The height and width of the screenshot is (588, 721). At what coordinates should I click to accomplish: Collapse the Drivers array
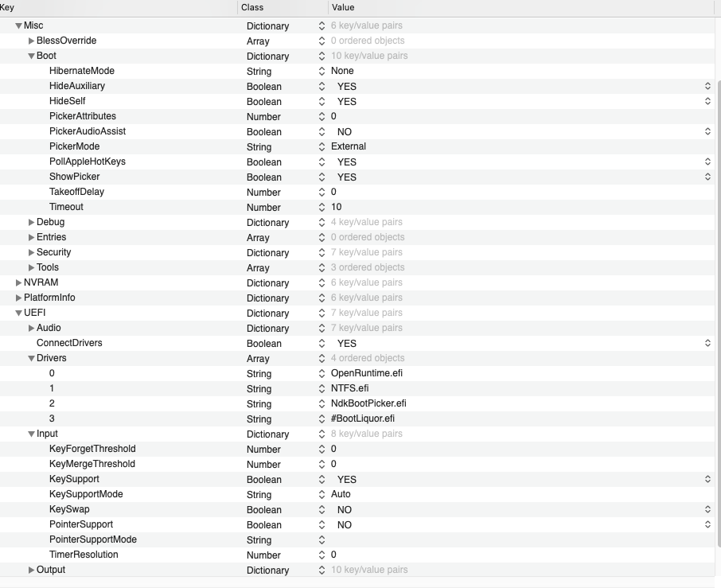31,358
